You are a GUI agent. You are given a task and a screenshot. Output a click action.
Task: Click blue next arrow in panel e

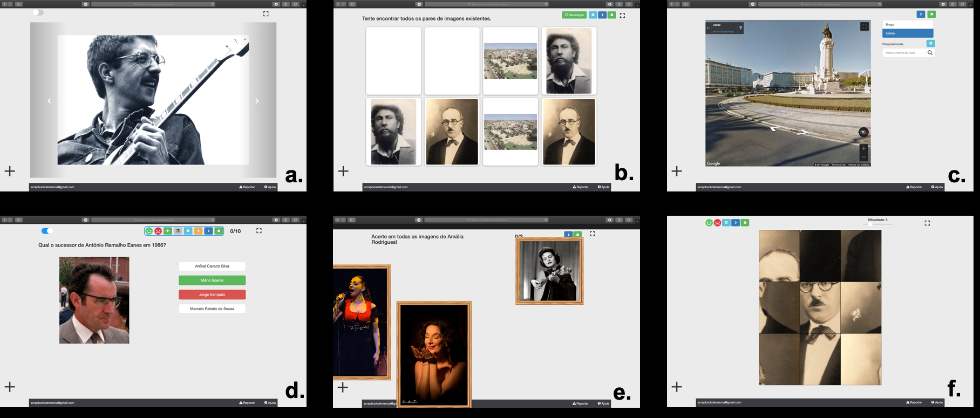click(x=568, y=235)
